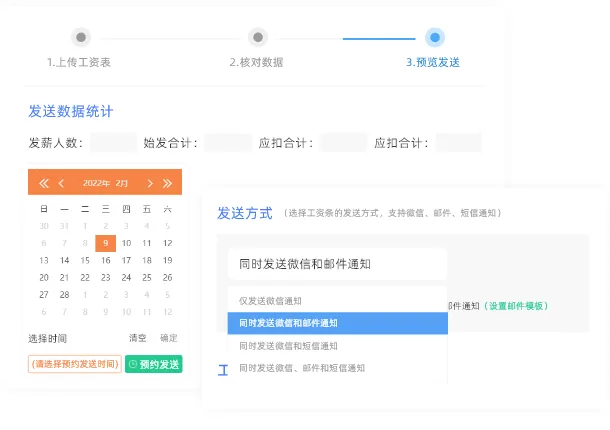Click the 预约发送 green button

154,364
